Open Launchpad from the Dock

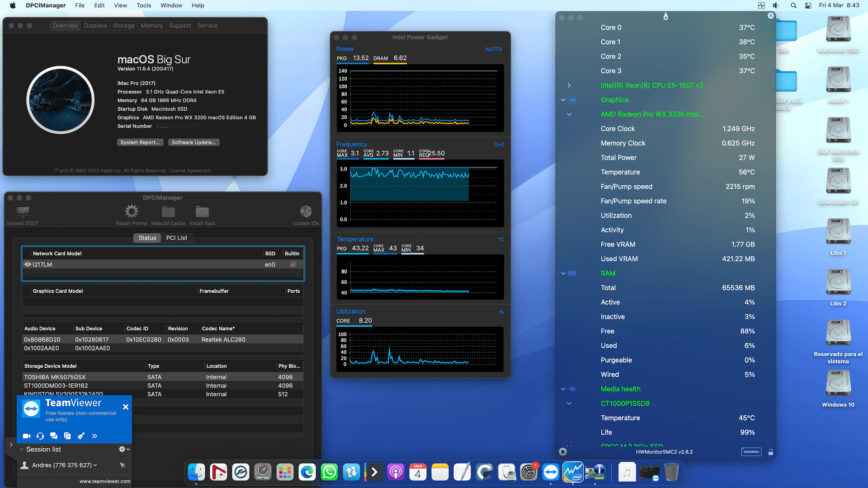click(285, 473)
